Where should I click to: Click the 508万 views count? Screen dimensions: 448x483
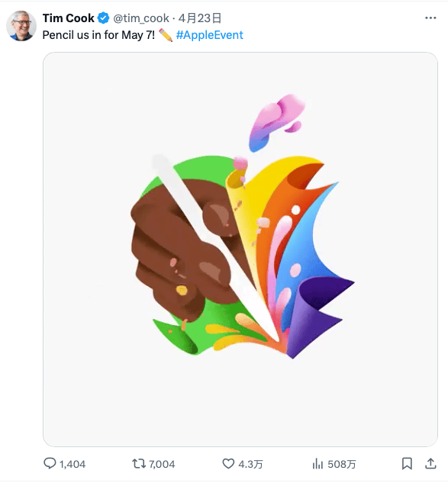[x=342, y=464]
